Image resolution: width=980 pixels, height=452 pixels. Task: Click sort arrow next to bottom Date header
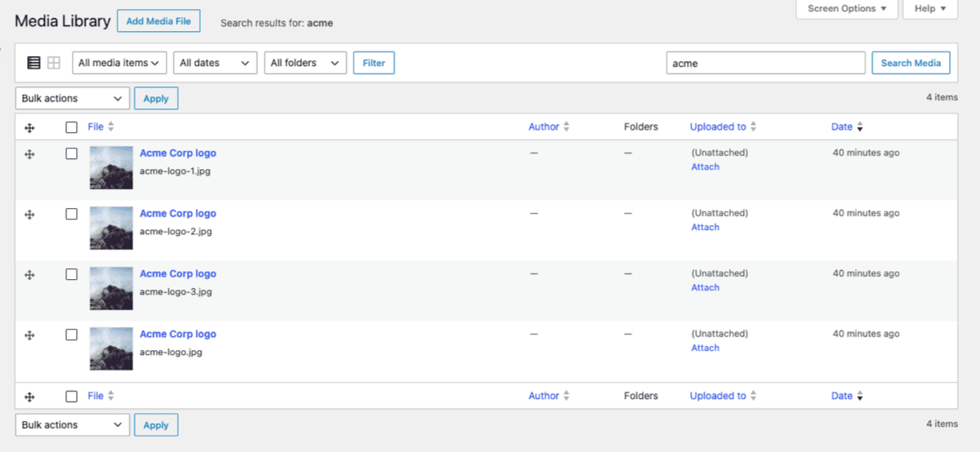(x=859, y=397)
